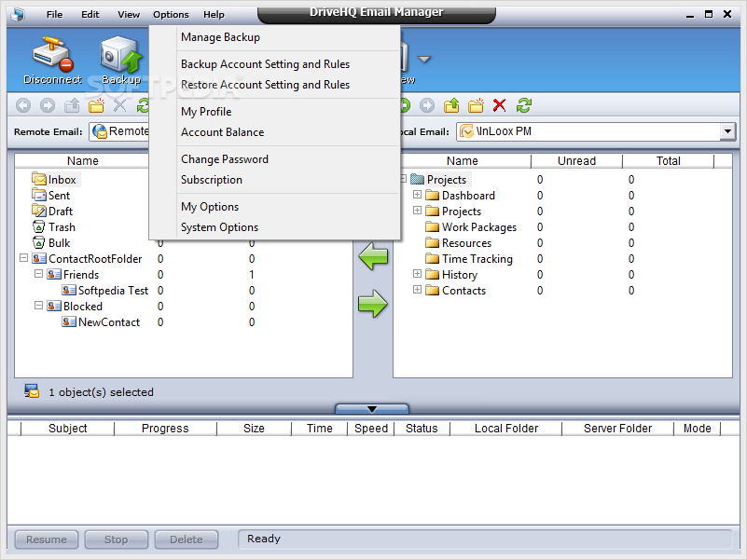This screenshot has width=747, height=560.
Task: Choose Restore Account Setting and Rules
Action: (x=288, y=85)
